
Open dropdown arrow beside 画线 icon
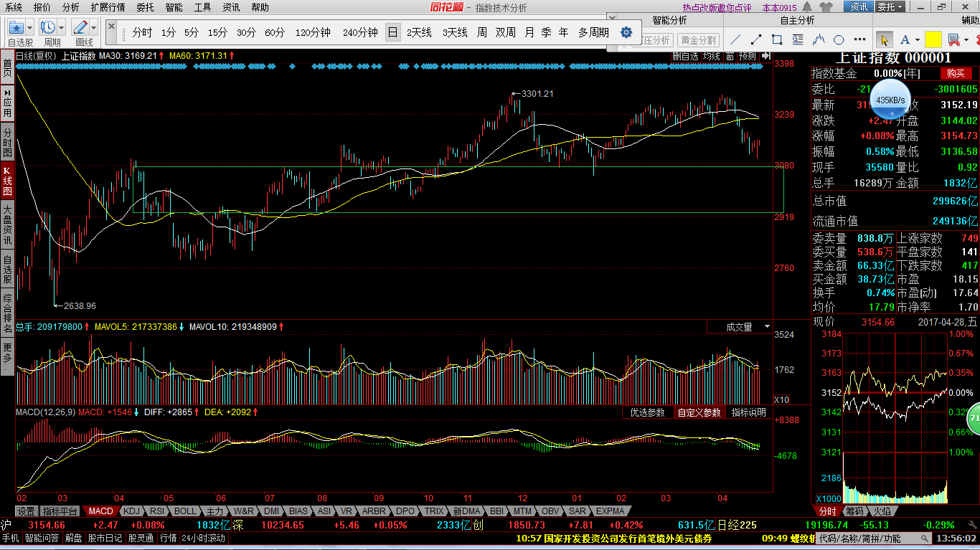94,28
